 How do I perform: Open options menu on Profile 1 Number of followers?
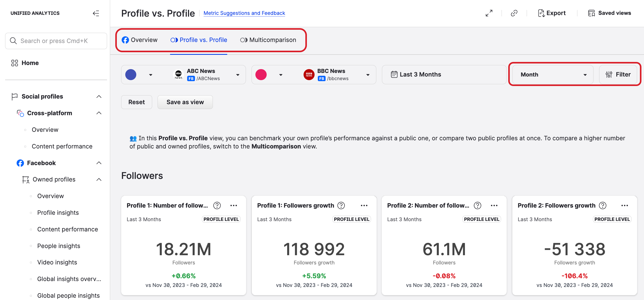233,206
